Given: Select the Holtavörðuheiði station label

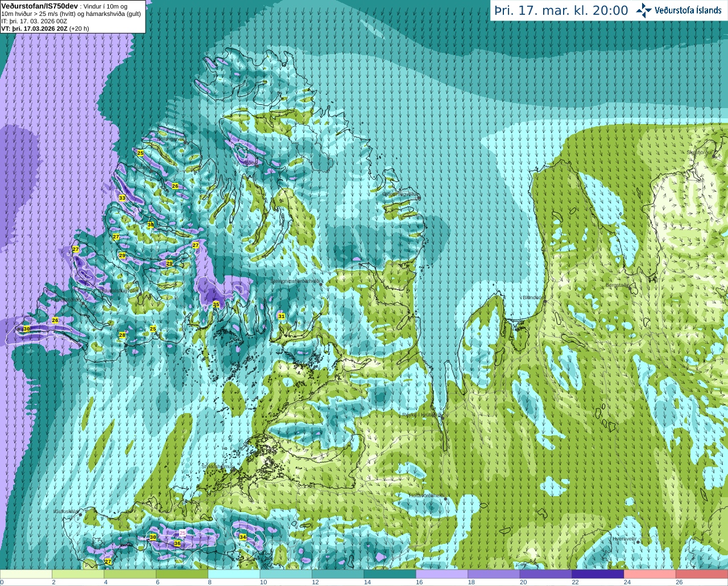Looking at the screenshot, I should pyautogui.click(x=426, y=496).
